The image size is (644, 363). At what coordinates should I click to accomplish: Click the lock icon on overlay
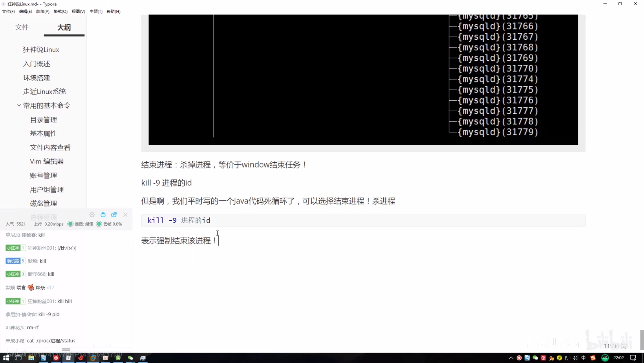click(x=103, y=215)
